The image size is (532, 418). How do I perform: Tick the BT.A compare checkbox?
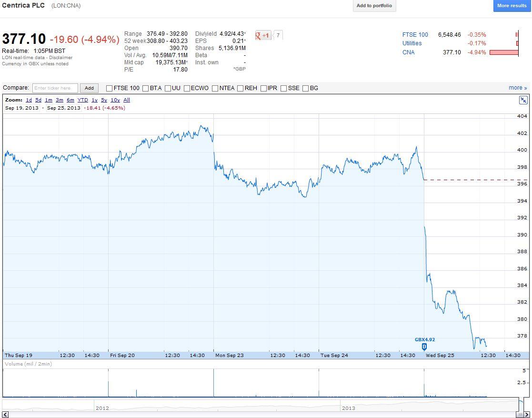coord(146,88)
